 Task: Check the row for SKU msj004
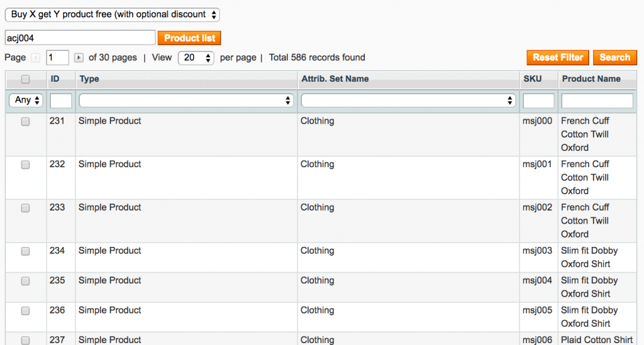coord(25,281)
